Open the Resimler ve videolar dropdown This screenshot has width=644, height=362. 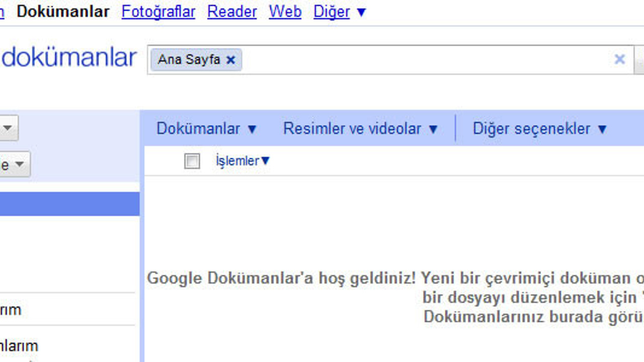(361, 129)
